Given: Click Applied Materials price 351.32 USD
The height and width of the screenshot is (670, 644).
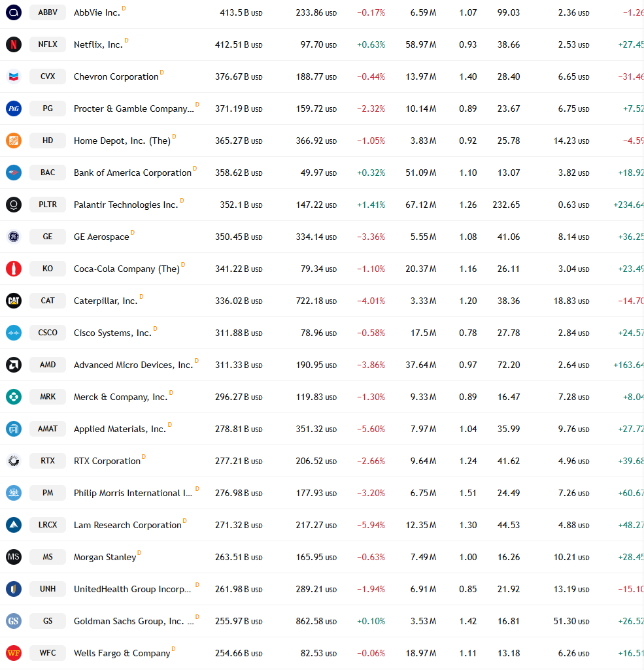Looking at the screenshot, I should click(316, 429).
